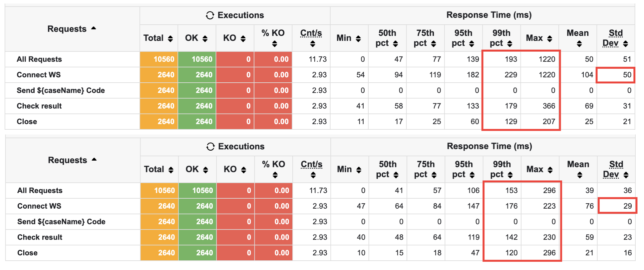The height and width of the screenshot is (270, 644).
Task: Select the Check result row in bottom table
Action: (x=40, y=237)
